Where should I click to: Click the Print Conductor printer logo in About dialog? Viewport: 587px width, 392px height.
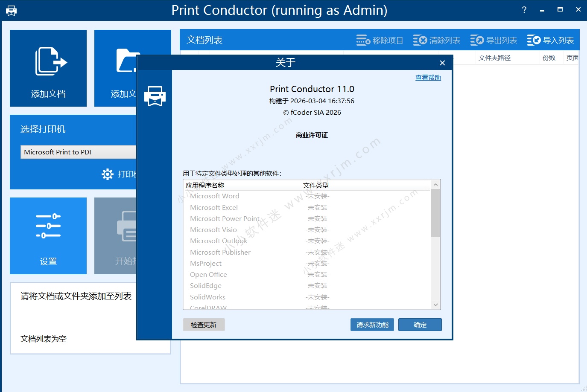pyautogui.click(x=155, y=96)
